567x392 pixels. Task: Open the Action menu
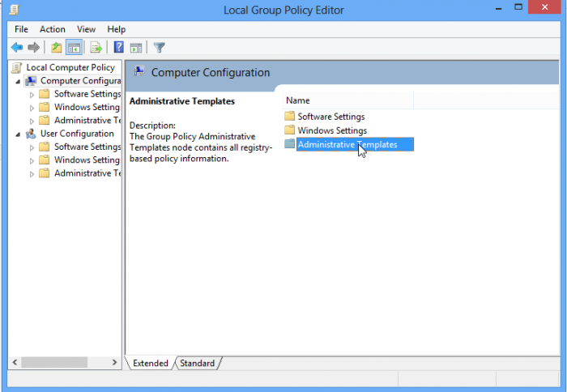[x=53, y=29]
